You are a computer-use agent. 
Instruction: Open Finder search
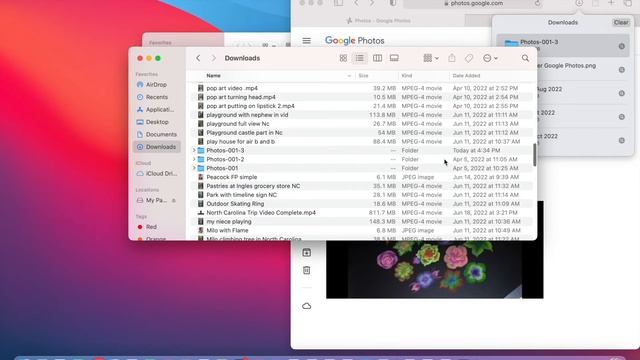click(525, 58)
